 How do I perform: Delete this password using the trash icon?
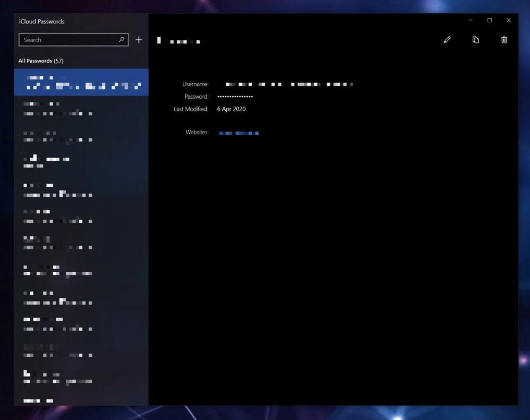(504, 40)
